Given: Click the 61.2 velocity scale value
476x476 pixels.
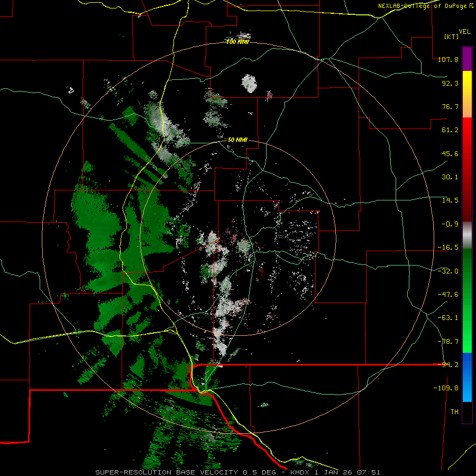Looking at the screenshot, I should (450, 130).
